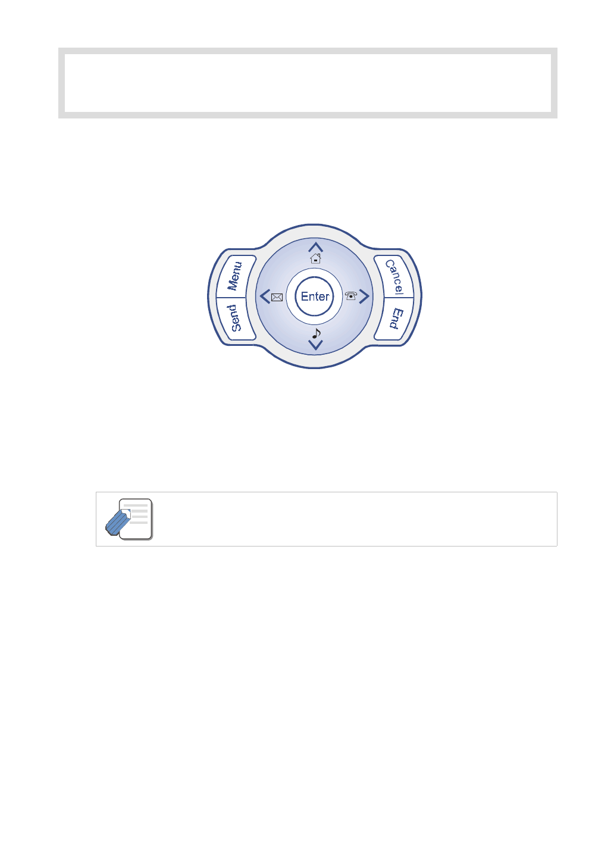Click the gray border of the header box
The width and height of the screenshot is (614, 868).
click(308, 51)
